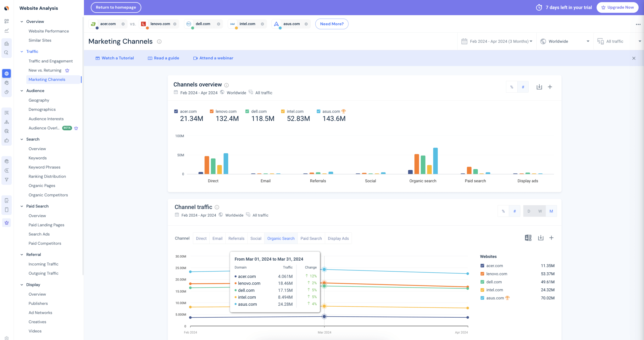644x340 pixels.
Task: Download the Channels overview data
Action: [539, 87]
